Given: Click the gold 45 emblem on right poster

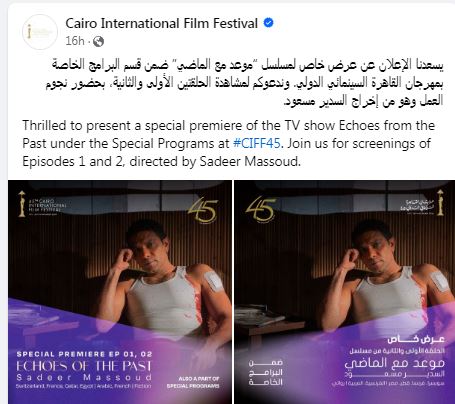Looking at the screenshot, I should pyautogui.click(x=260, y=209).
